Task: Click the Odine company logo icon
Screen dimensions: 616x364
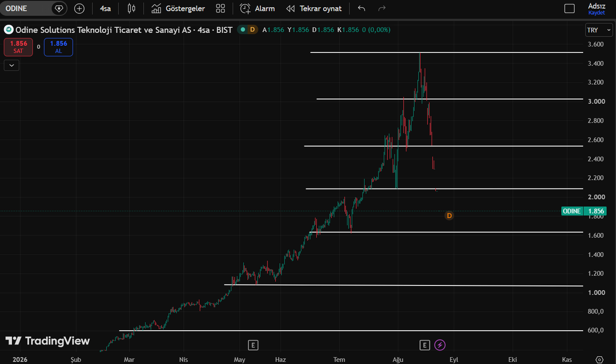Action: (x=8, y=30)
